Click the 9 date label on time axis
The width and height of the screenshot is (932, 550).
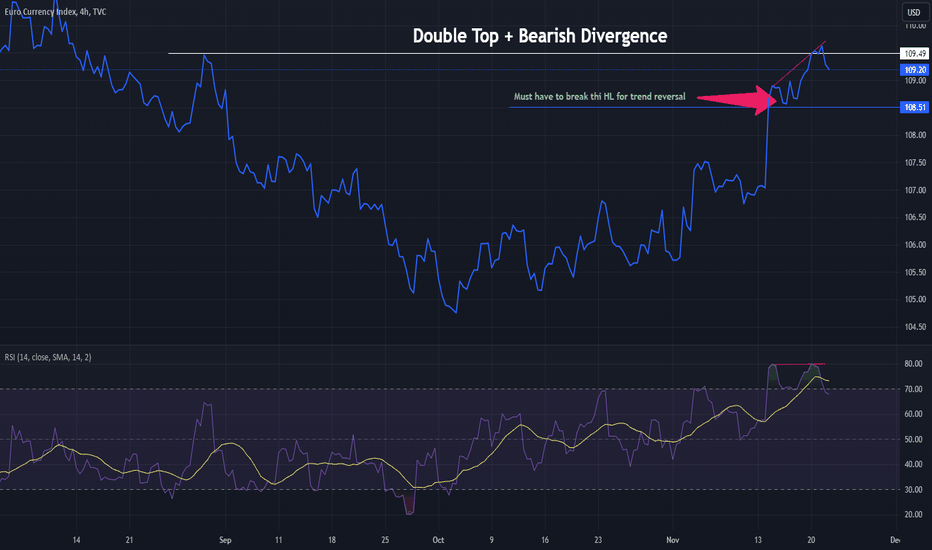click(x=492, y=540)
